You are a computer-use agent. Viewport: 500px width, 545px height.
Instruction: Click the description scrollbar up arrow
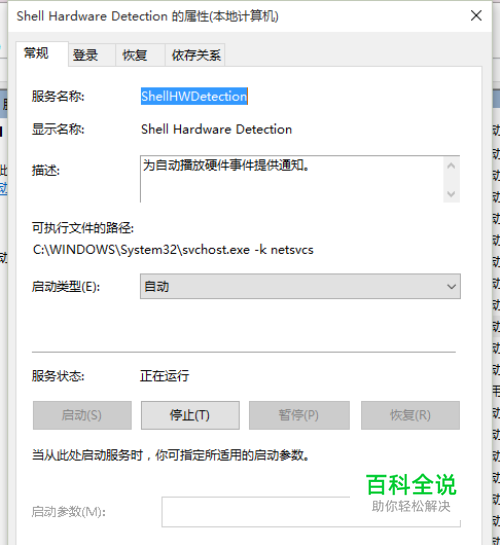click(451, 166)
